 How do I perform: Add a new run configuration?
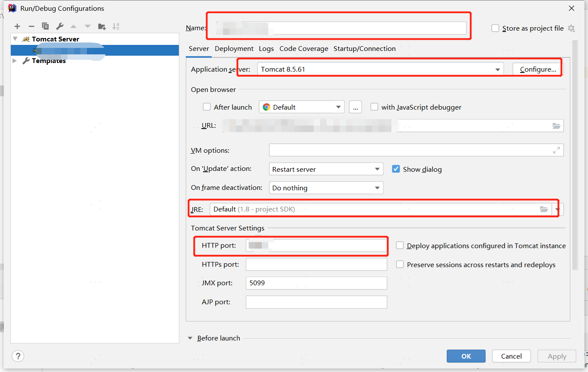point(17,26)
